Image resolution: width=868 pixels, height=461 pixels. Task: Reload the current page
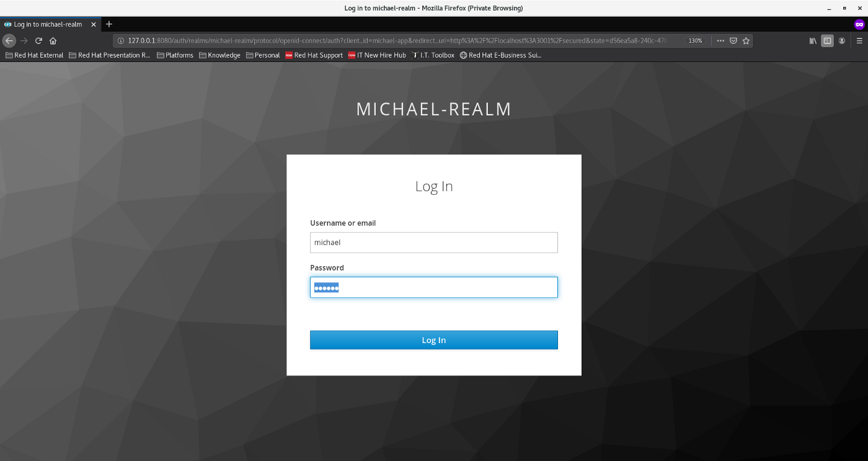coord(38,41)
